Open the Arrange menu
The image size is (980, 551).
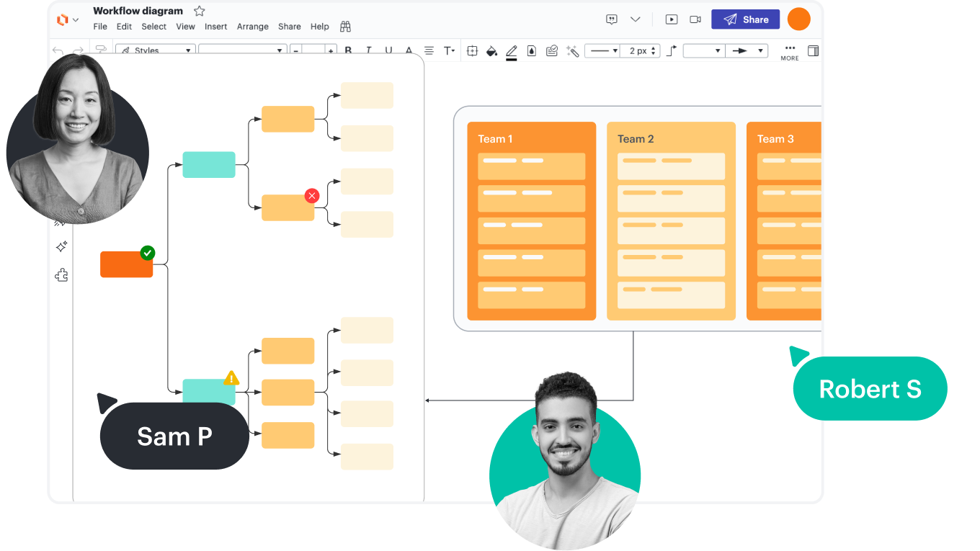pos(252,27)
